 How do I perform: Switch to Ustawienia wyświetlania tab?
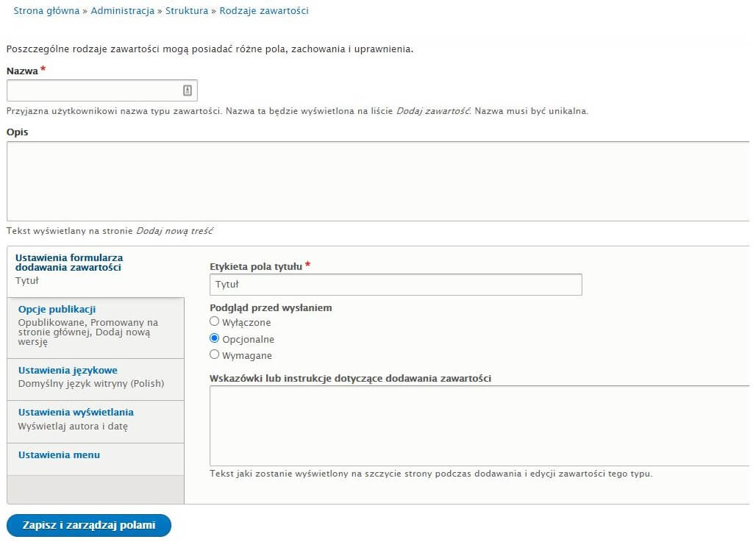(x=96, y=421)
